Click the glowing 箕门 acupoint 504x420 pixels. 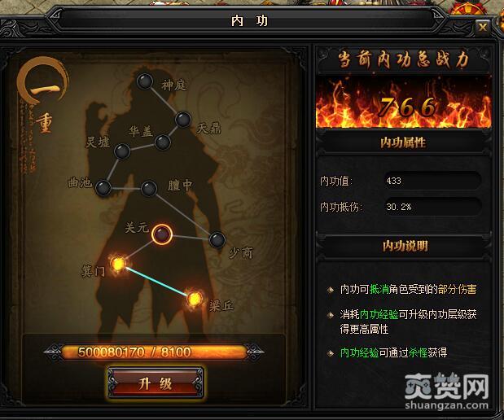(x=118, y=264)
